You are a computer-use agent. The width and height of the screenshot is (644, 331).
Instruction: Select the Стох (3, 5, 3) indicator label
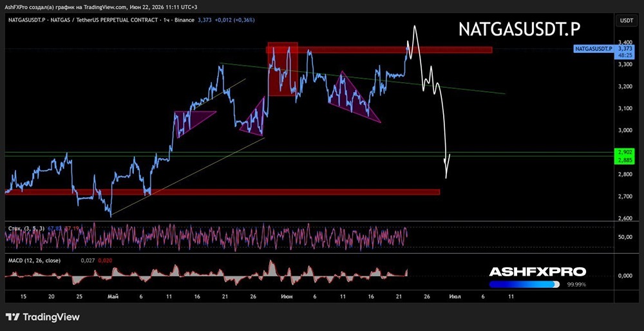click(26, 229)
